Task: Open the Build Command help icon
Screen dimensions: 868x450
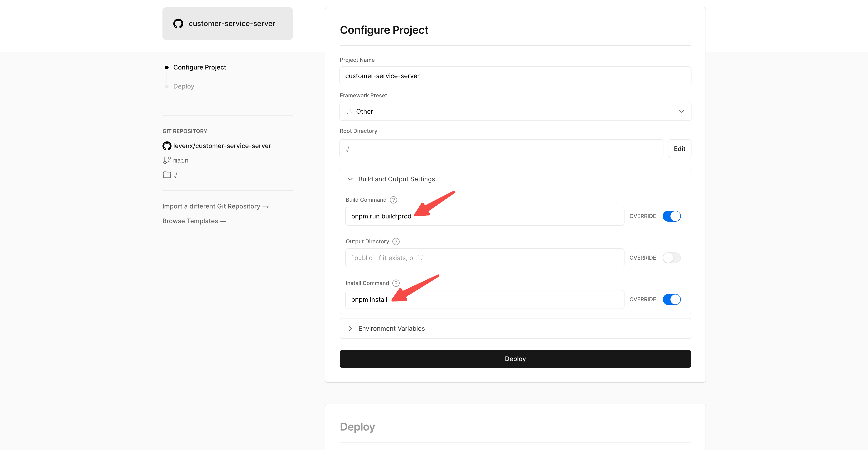Action: coord(393,200)
